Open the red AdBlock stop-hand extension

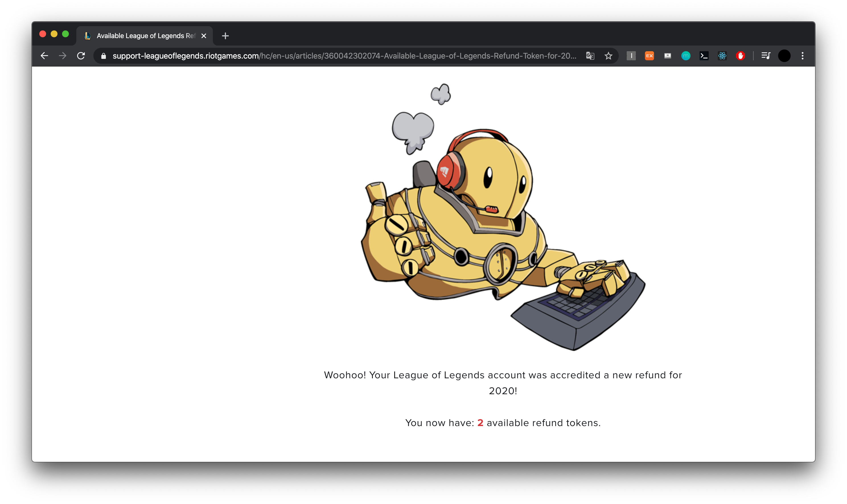(x=740, y=56)
